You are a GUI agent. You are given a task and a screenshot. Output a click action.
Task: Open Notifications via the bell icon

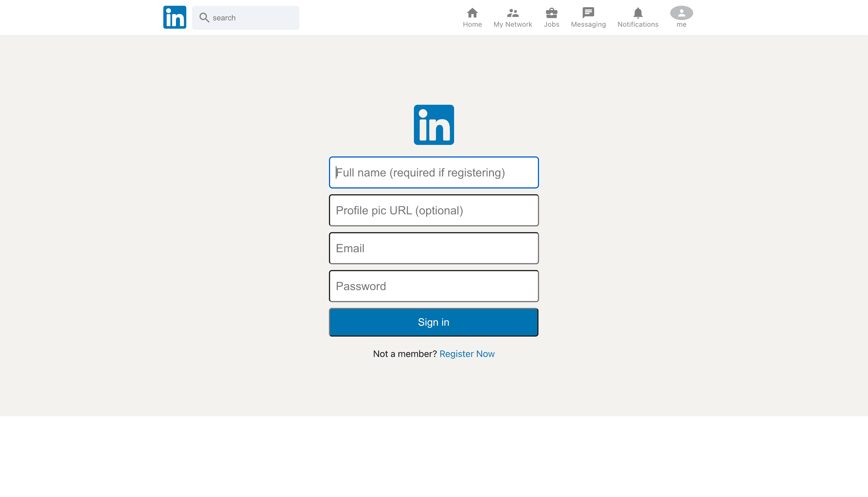point(638,13)
